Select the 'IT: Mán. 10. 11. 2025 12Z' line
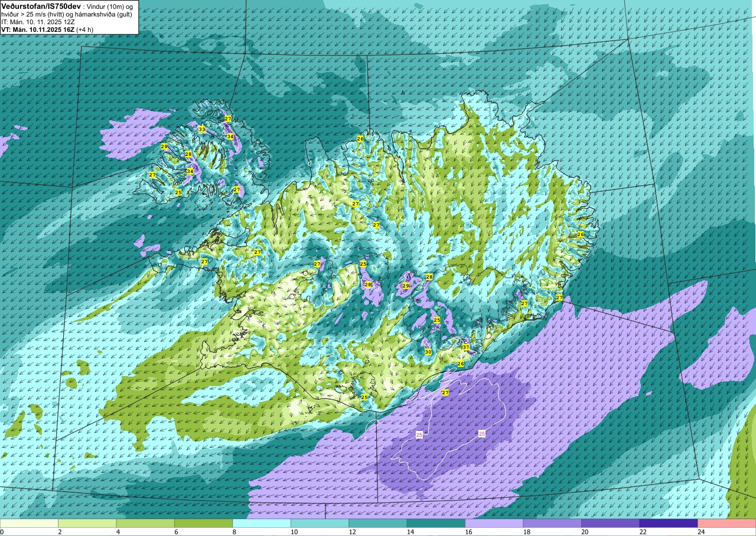 (x=39, y=21)
